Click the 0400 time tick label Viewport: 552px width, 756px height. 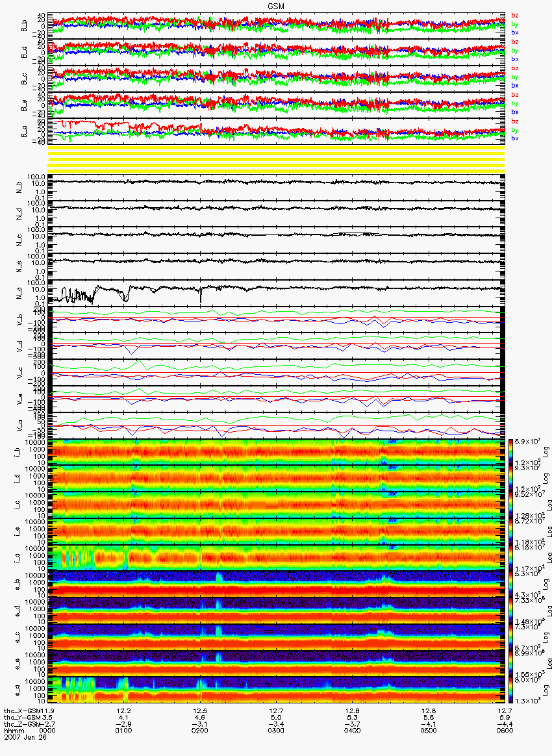tap(353, 731)
